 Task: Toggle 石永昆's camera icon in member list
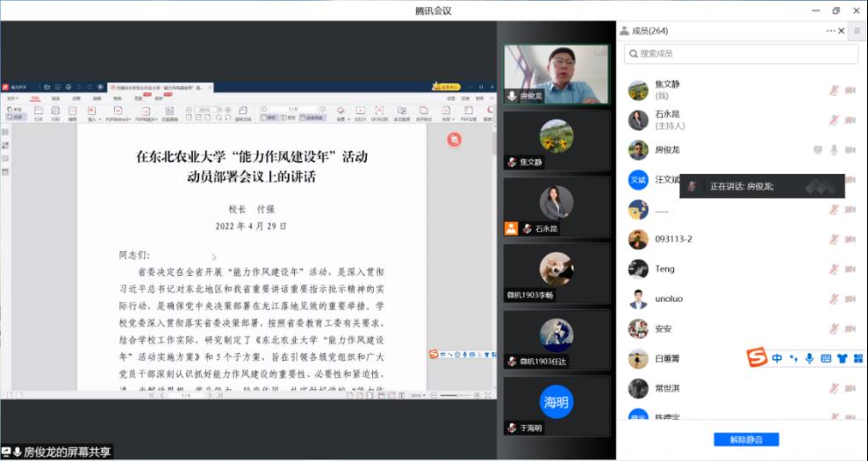tap(850, 119)
